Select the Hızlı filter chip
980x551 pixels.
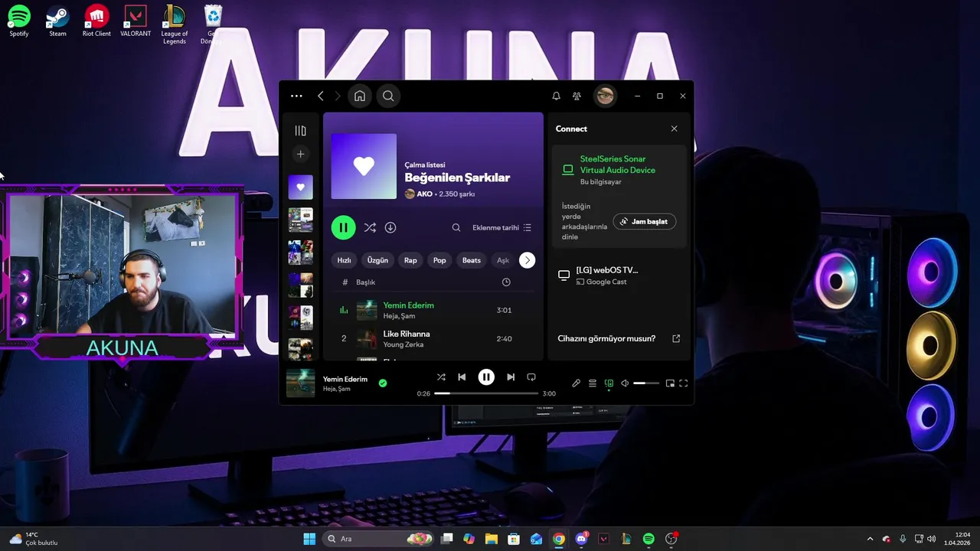click(x=345, y=260)
